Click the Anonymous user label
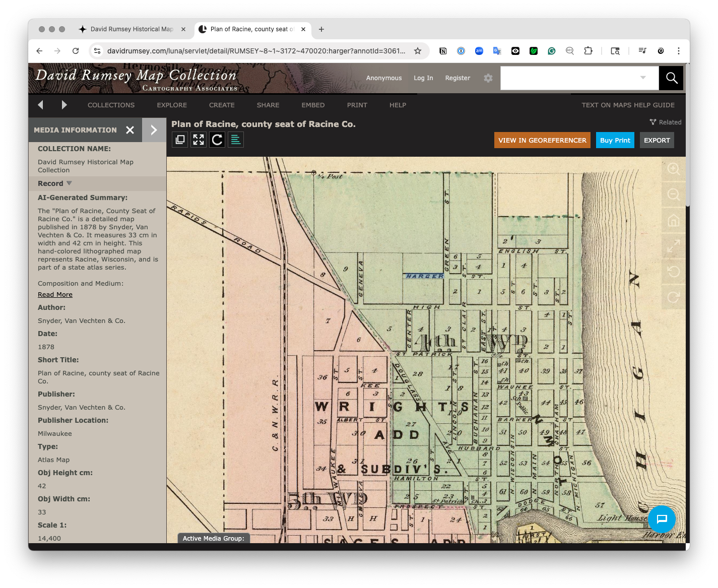The height and width of the screenshot is (588, 718). coord(384,78)
